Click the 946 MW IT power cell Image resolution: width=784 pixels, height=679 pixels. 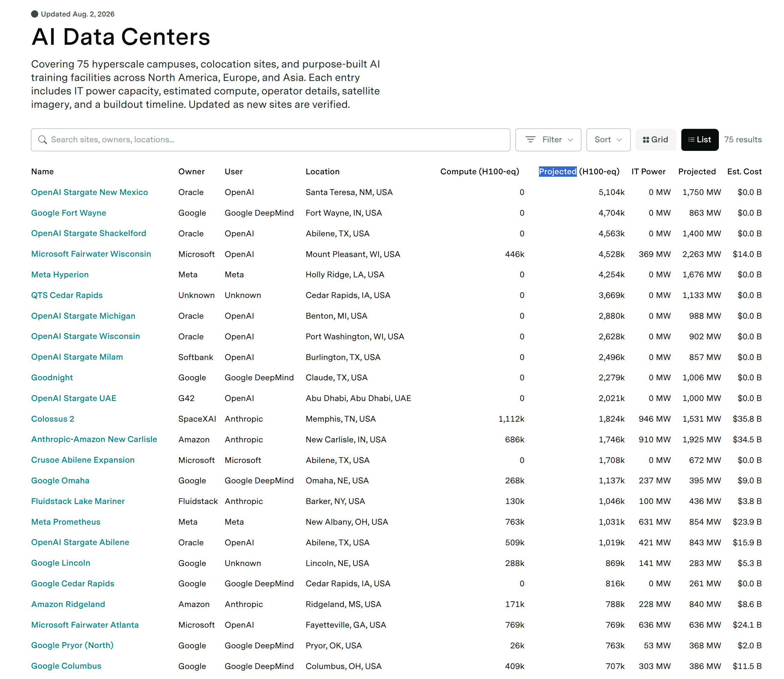click(654, 419)
